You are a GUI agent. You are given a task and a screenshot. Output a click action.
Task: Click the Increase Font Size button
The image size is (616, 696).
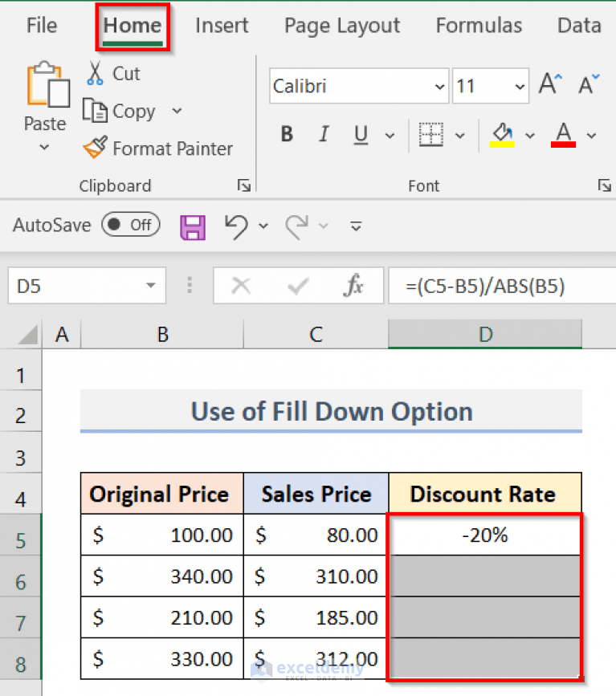pyautogui.click(x=549, y=81)
